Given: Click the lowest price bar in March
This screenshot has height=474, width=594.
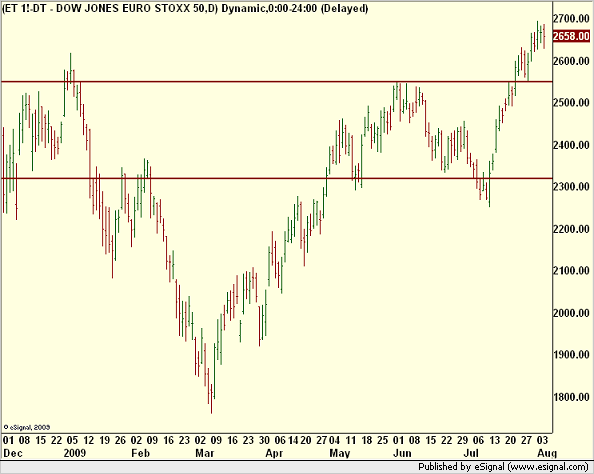Looking at the screenshot, I should 211,398.
